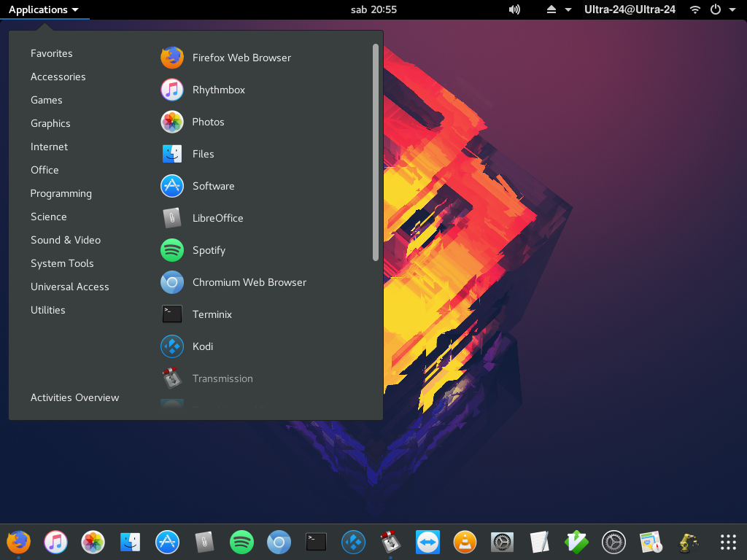This screenshot has height=560, width=747.
Task: Click the Spotify icon in the dock
Action: coord(241,542)
